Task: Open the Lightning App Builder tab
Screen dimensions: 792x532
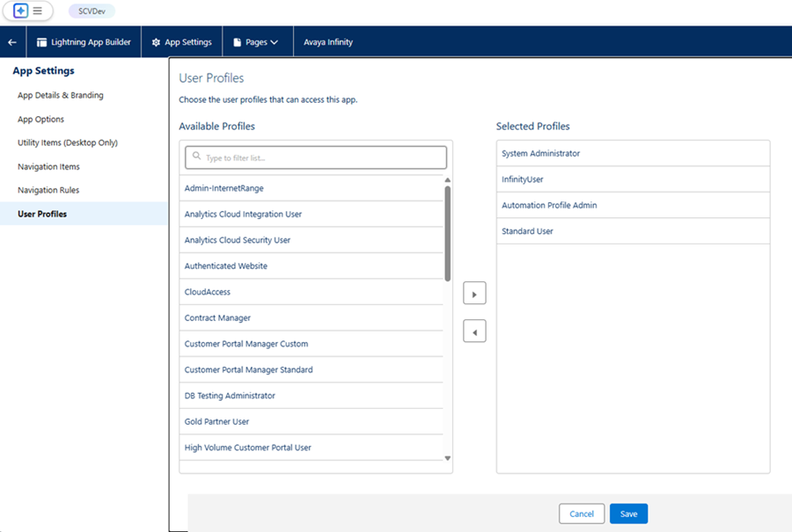Action: point(84,42)
